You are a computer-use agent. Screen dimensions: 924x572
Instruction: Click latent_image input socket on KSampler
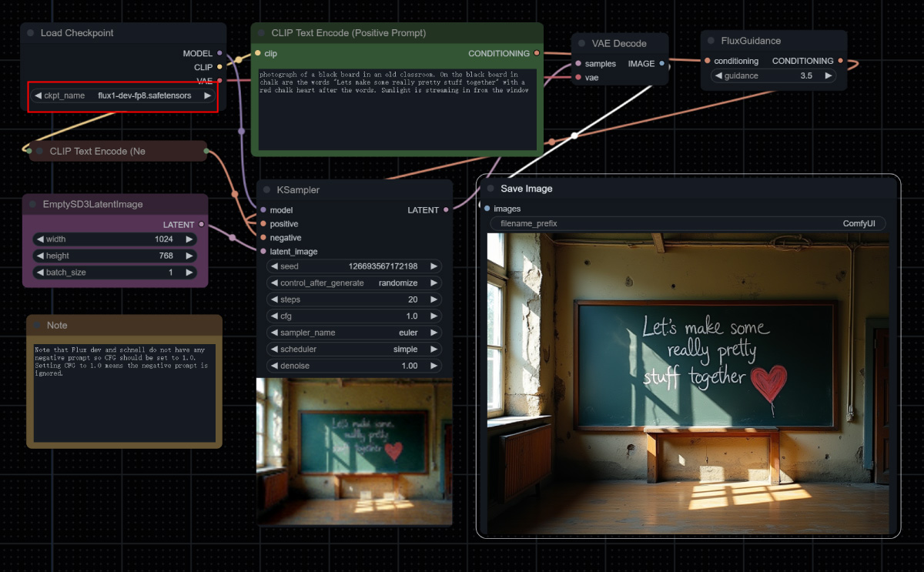[x=263, y=252]
